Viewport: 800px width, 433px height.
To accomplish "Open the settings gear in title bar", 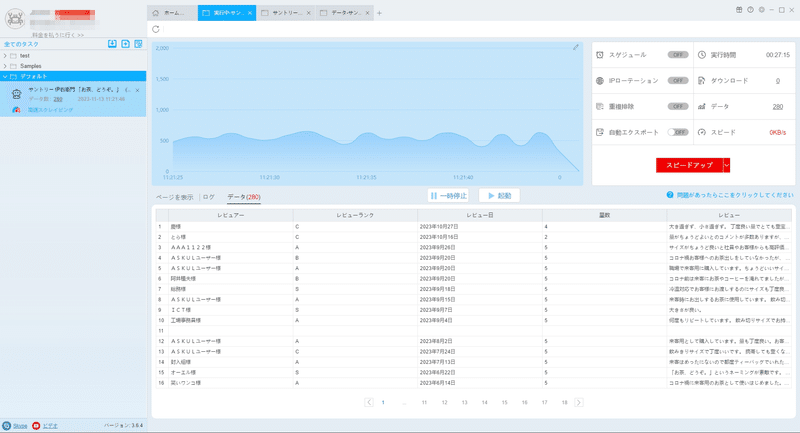I will pyautogui.click(x=761, y=10).
